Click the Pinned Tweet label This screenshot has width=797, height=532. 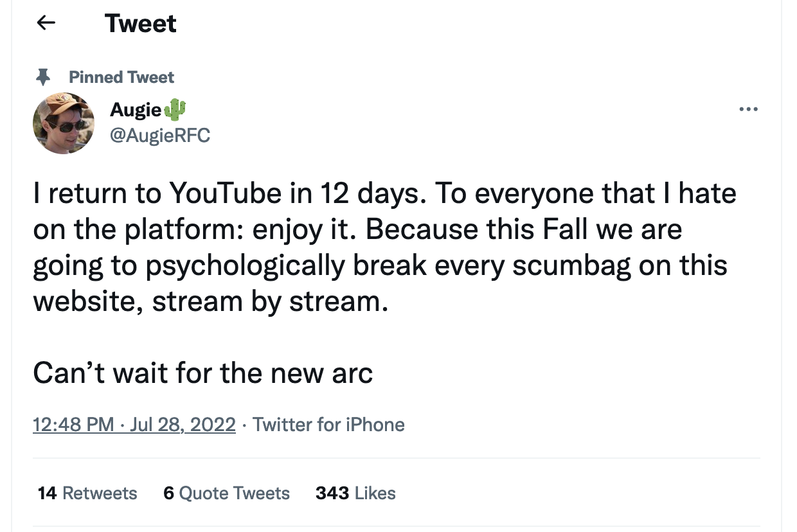pyautogui.click(x=121, y=78)
